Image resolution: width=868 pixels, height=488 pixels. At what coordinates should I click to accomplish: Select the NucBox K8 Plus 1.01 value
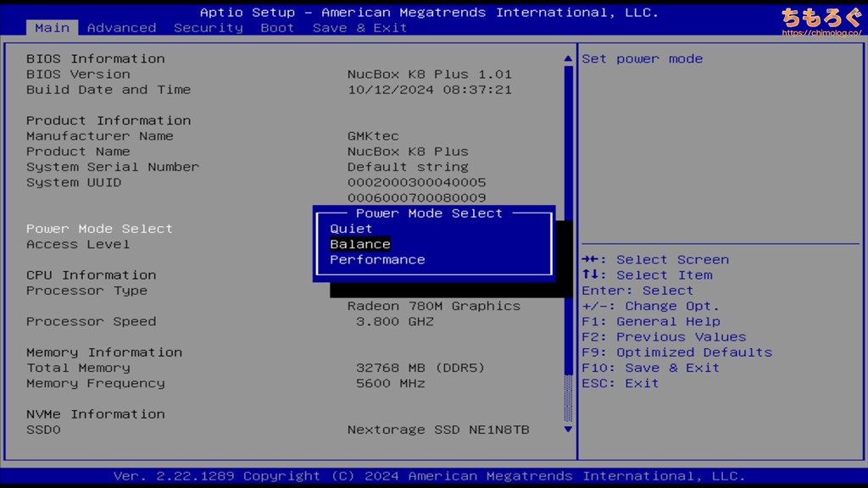point(430,75)
